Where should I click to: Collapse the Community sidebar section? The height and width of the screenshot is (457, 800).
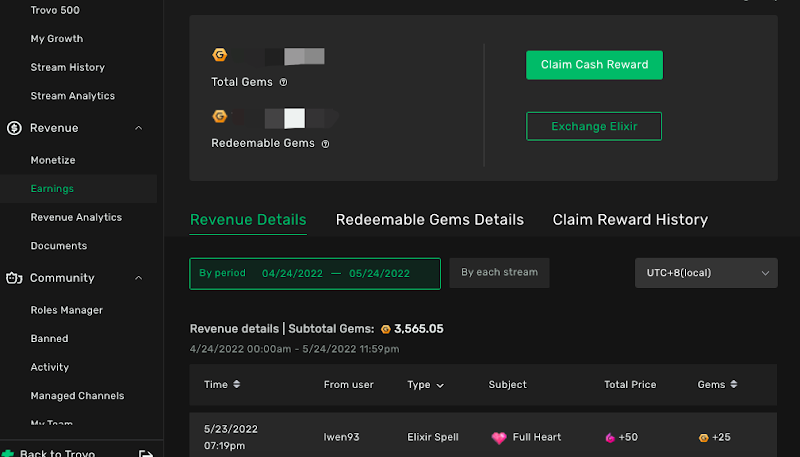pos(138,278)
